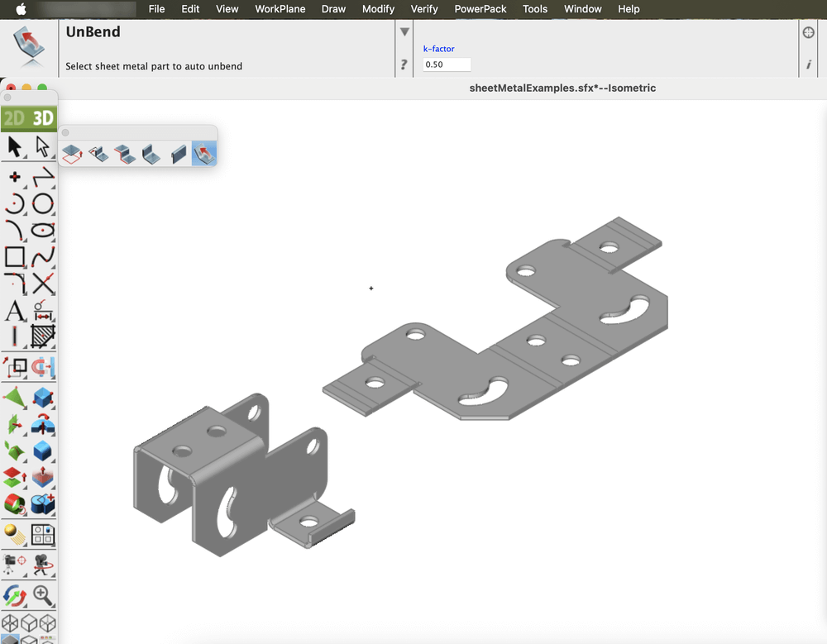
Task: Click the k-factor input field
Action: [x=447, y=64]
